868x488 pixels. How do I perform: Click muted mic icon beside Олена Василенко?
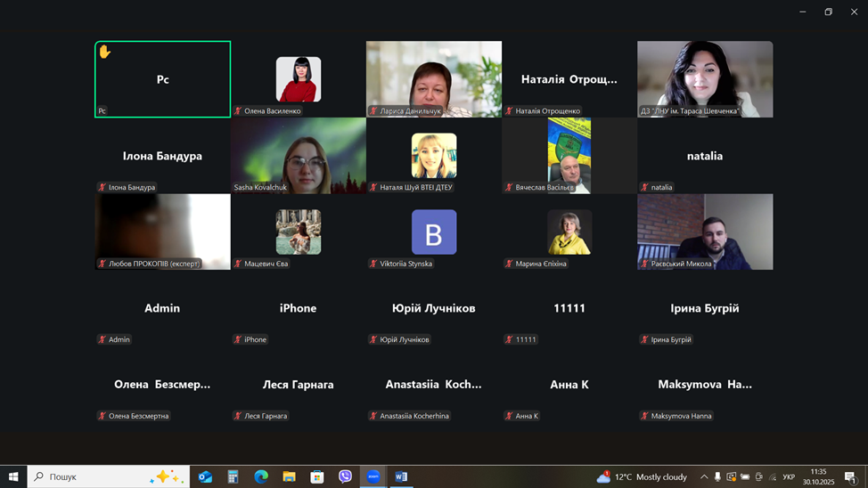coord(238,111)
